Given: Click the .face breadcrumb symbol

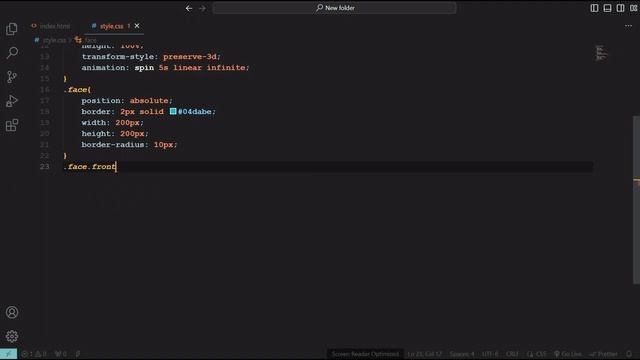Looking at the screenshot, I should pos(87,40).
